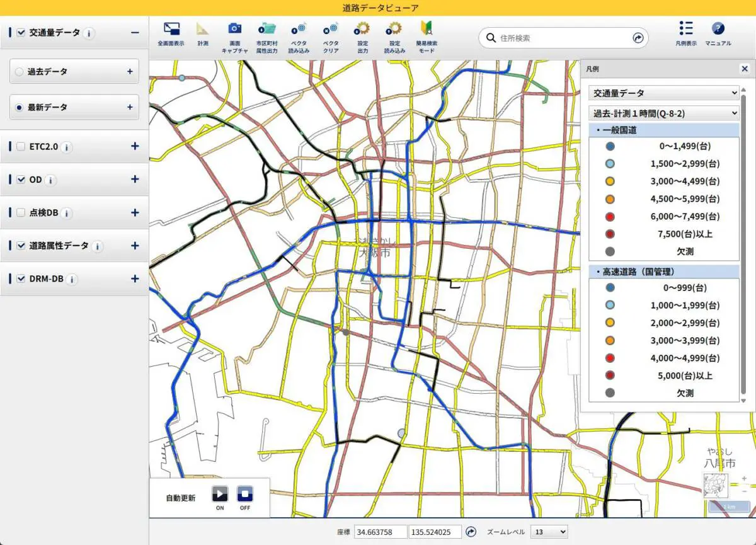This screenshot has width=756, height=545.
Task: Expand the OD section
Action: (x=135, y=180)
